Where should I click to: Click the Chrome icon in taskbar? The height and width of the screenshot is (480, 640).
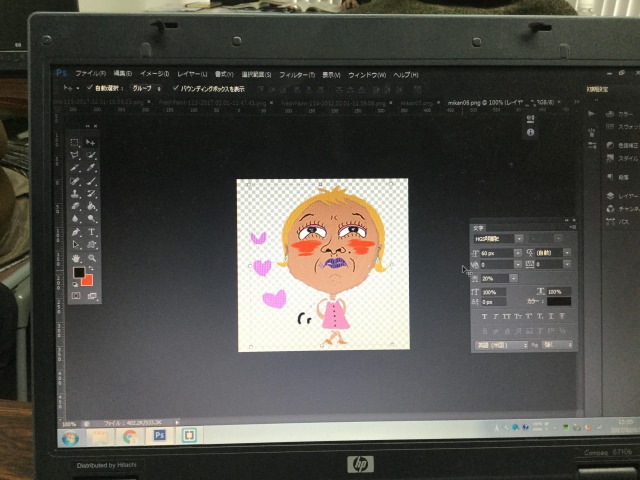pos(130,437)
